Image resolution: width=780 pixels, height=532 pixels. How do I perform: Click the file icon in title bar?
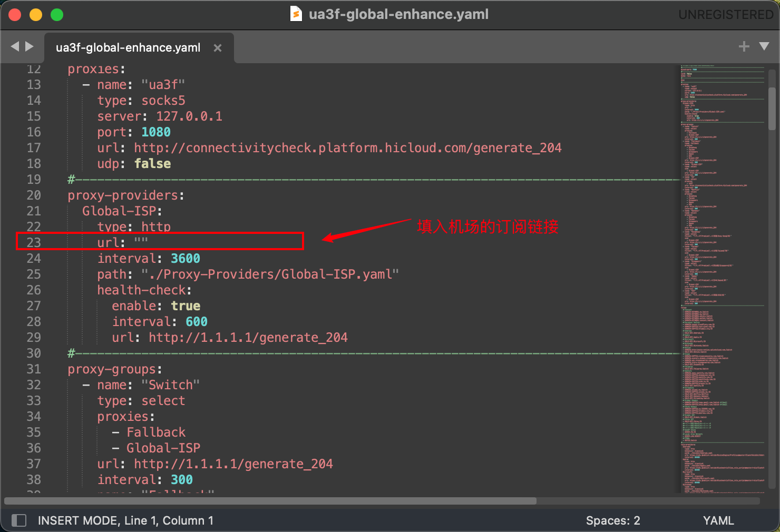click(x=296, y=14)
